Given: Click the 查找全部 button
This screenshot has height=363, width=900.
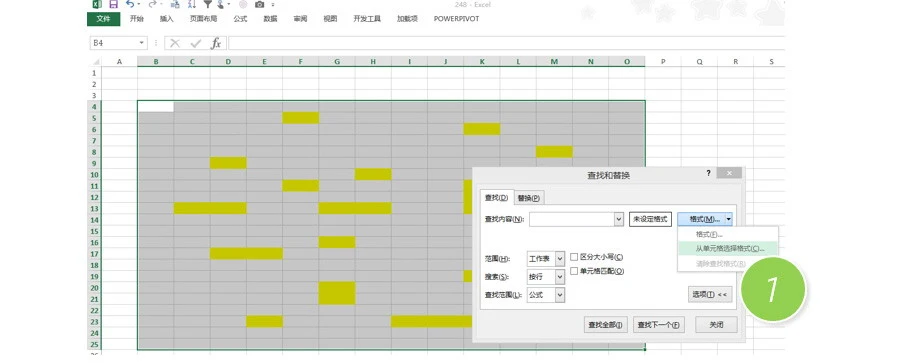Looking at the screenshot, I should (606, 325).
